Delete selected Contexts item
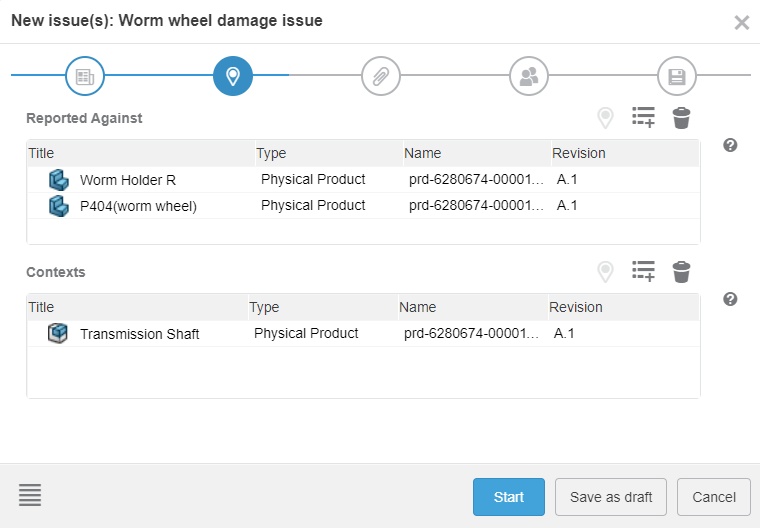 (681, 272)
